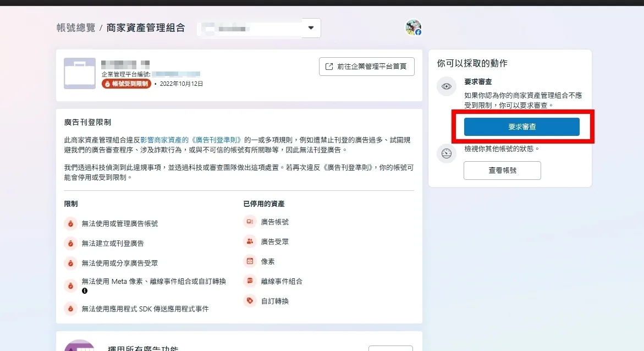
Task: Click the red 帳號受到限制 status badge
Action: pyautogui.click(x=126, y=84)
